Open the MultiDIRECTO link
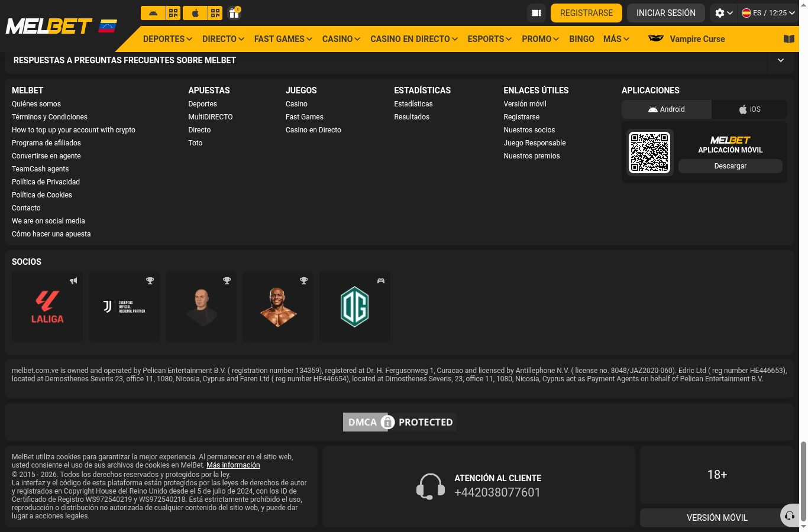This screenshot has height=532, width=808. pyautogui.click(x=211, y=117)
